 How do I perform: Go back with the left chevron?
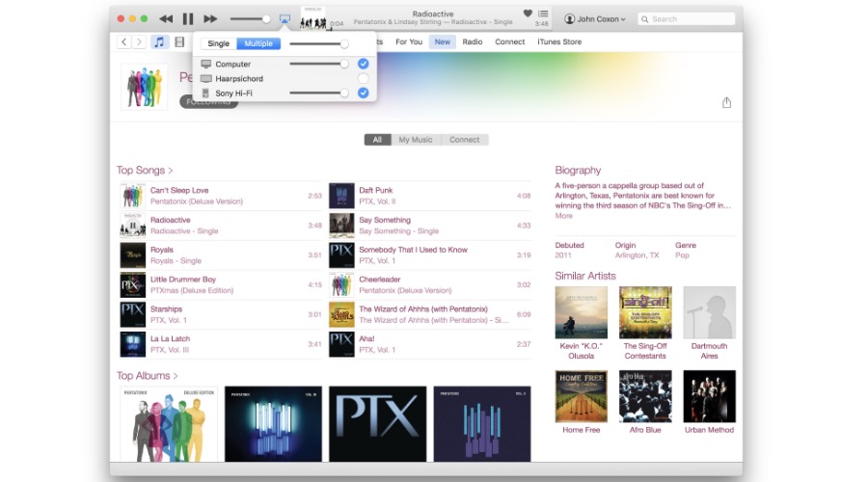(x=124, y=41)
